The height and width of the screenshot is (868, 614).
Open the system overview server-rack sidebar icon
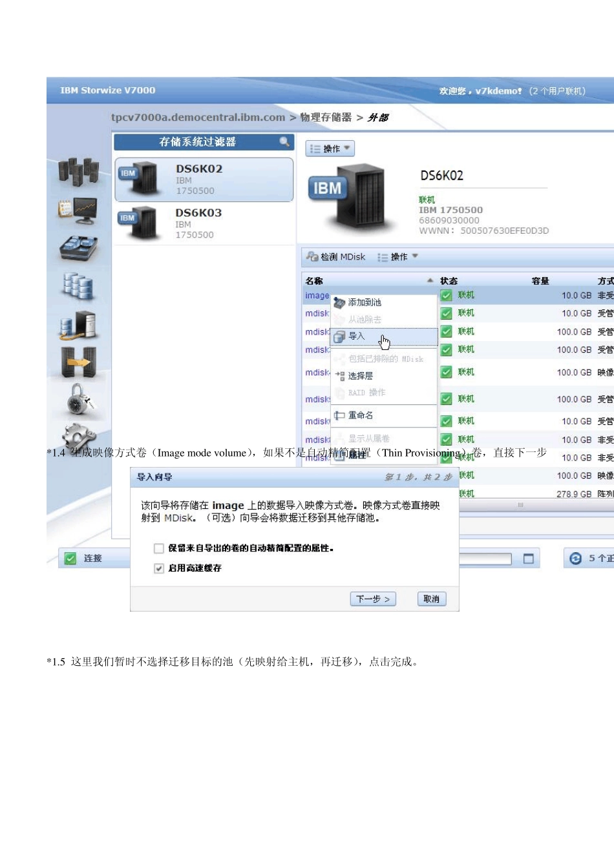78,172
